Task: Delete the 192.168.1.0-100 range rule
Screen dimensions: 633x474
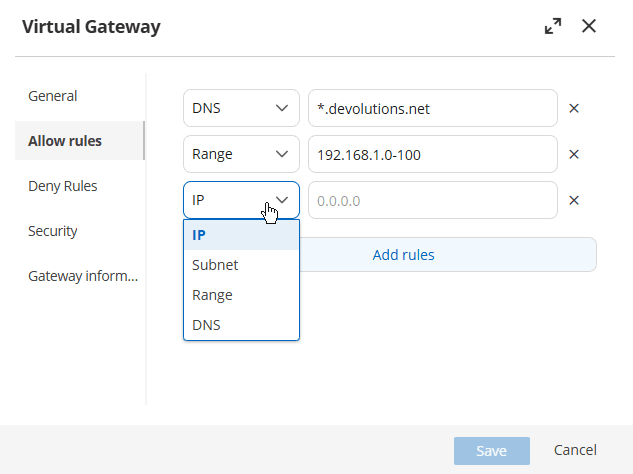Action: 574,154
